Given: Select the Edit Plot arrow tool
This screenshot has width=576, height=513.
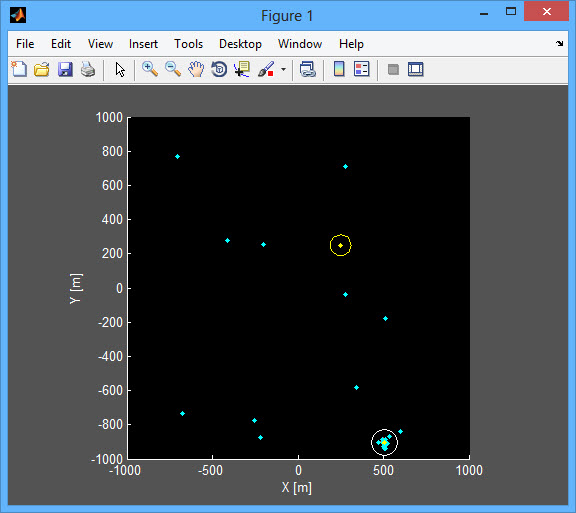Looking at the screenshot, I should (120, 69).
